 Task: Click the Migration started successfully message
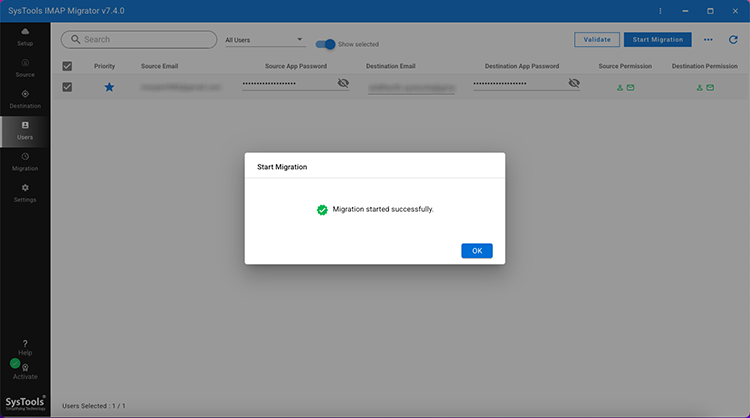pyautogui.click(x=383, y=209)
